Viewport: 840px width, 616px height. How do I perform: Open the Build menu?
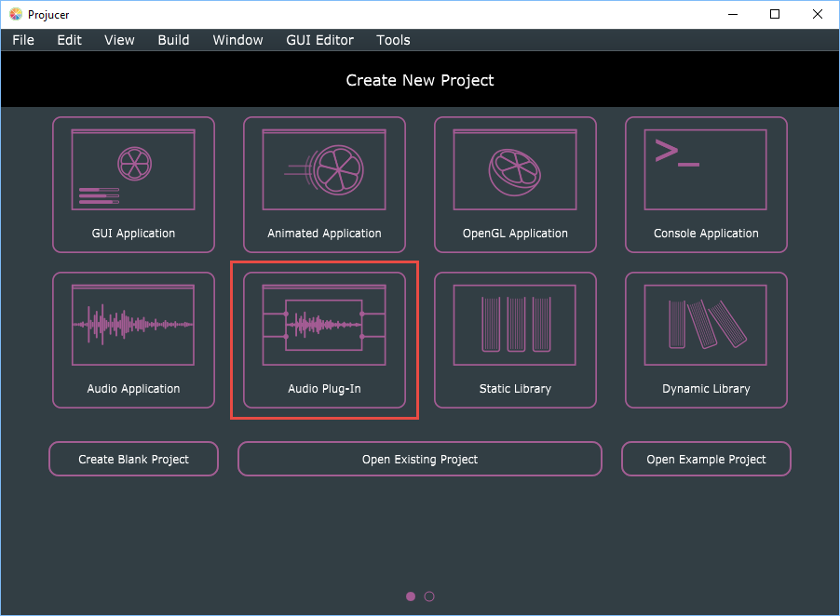tap(173, 40)
